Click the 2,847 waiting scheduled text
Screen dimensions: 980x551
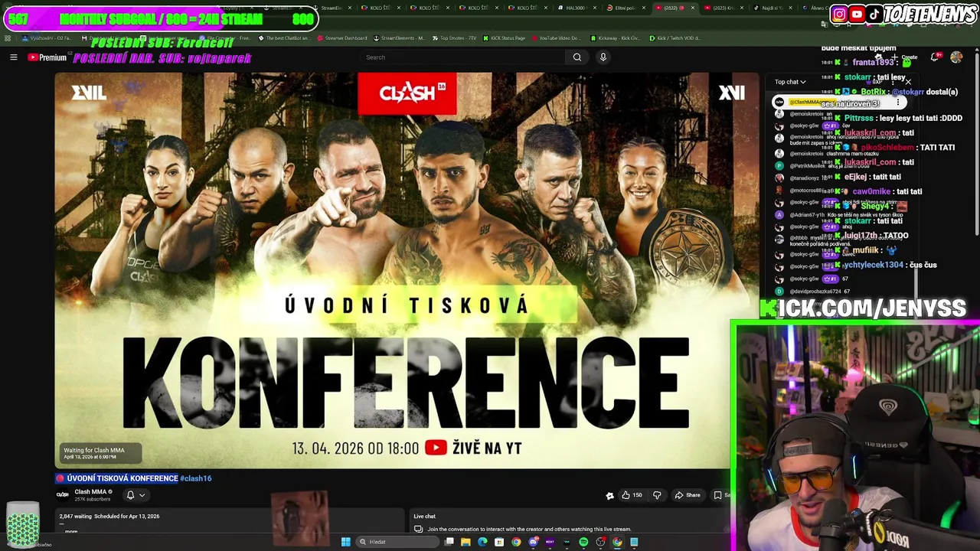pyautogui.click(x=109, y=517)
